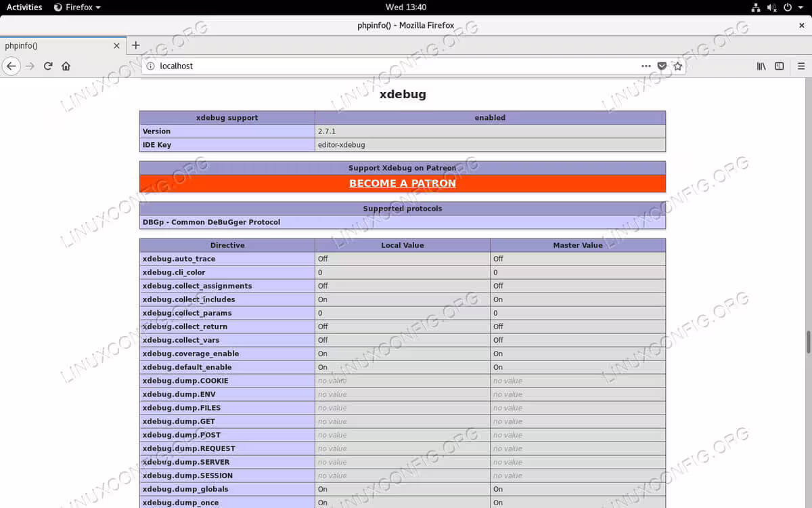
Task: Open the power icon in top bar
Action: pyautogui.click(x=788, y=7)
